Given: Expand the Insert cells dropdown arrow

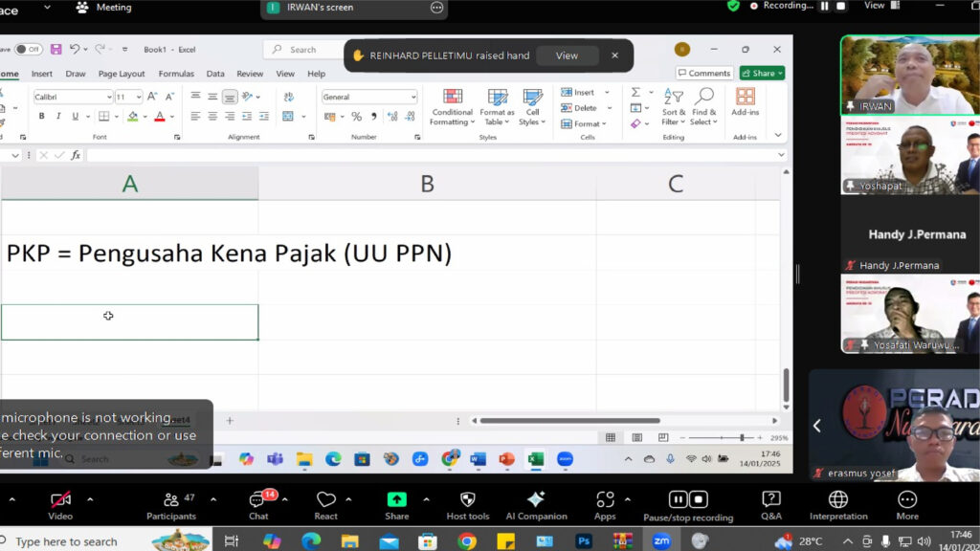Looking at the screenshot, I should pyautogui.click(x=607, y=93).
